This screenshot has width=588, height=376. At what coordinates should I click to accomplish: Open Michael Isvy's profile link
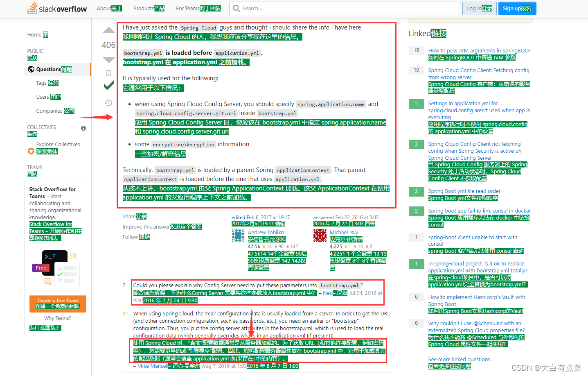pyautogui.click(x=344, y=232)
